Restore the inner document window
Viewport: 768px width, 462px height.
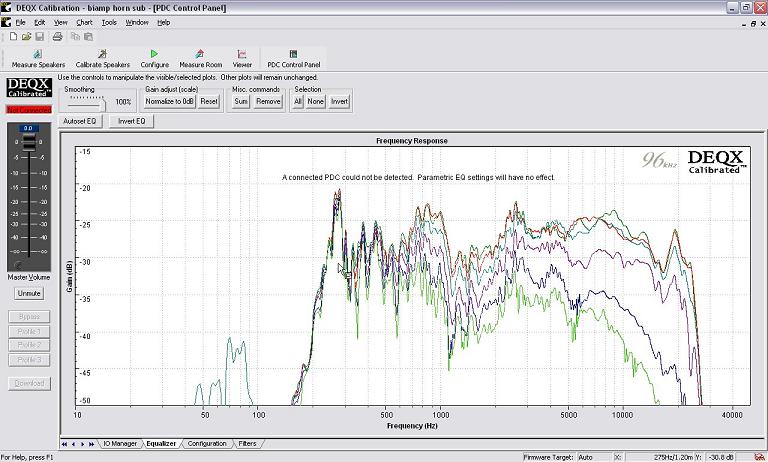(x=753, y=23)
